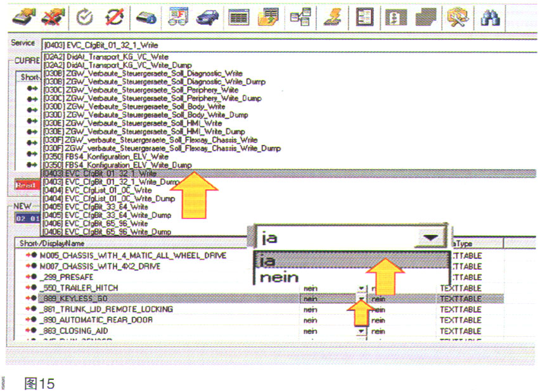This screenshot has width=540, height=392.
Task: Click the yellow folder toolbar icon
Action: click(x=269, y=16)
